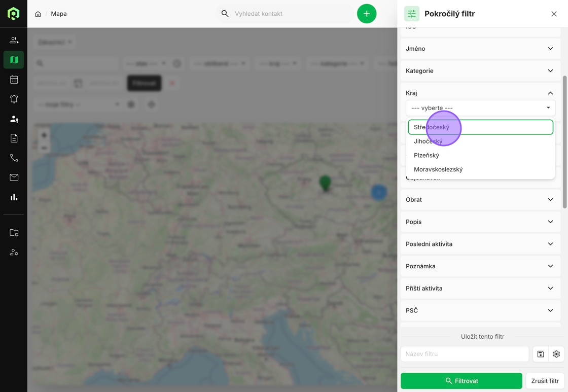Zoom out the map with the minus button

(x=44, y=148)
